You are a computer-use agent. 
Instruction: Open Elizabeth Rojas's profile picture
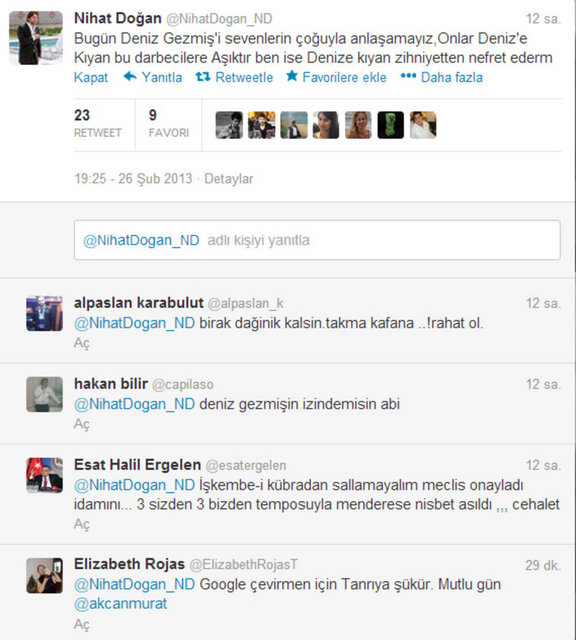pyautogui.click(x=44, y=576)
